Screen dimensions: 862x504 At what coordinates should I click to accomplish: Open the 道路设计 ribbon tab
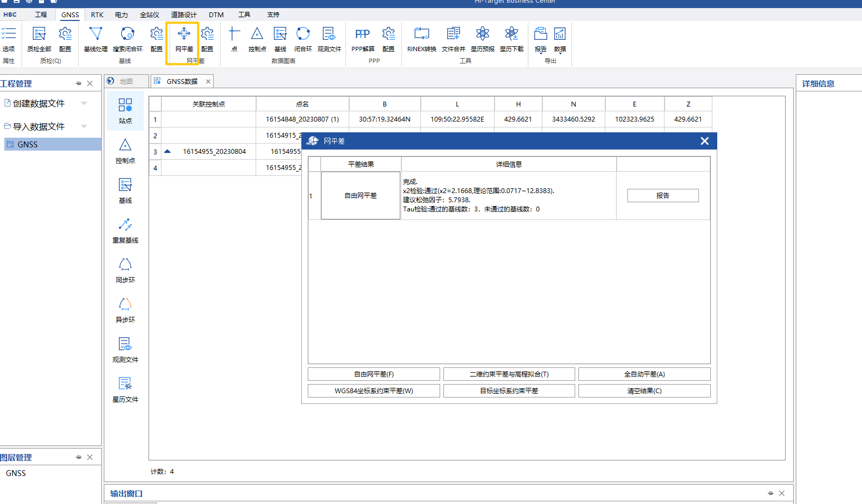tap(183, 15)
